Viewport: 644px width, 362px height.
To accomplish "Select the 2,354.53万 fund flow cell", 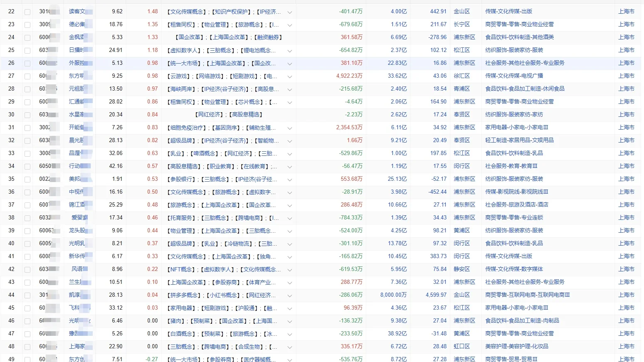I will click(x=349, y=128).
